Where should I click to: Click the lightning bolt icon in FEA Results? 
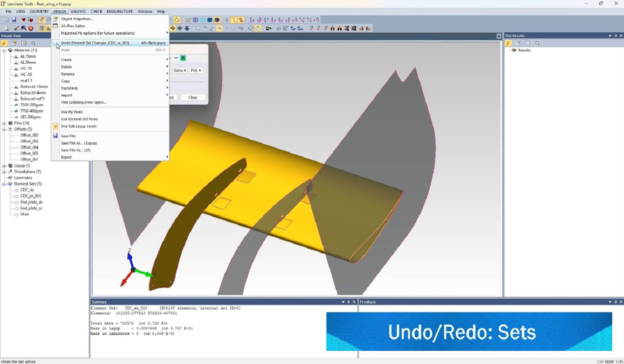pyautogui.click(x=508, y=43)
